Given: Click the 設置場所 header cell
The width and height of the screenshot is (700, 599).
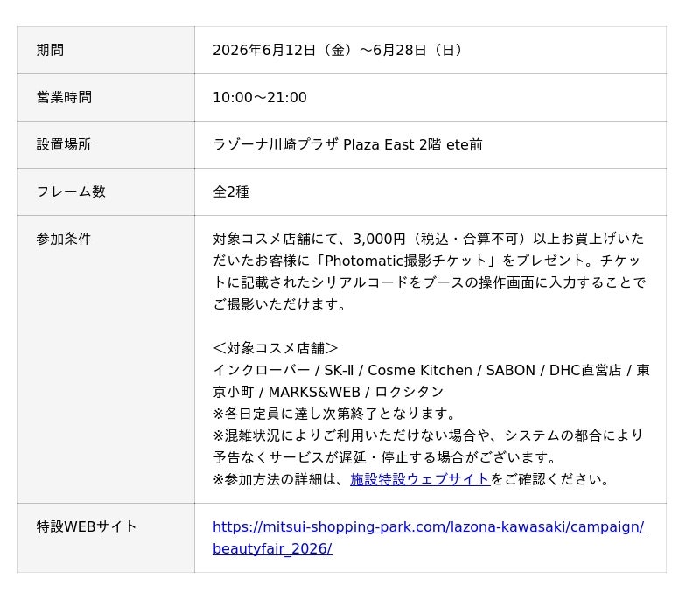Looking at the screenshot, I should (106, 144).
